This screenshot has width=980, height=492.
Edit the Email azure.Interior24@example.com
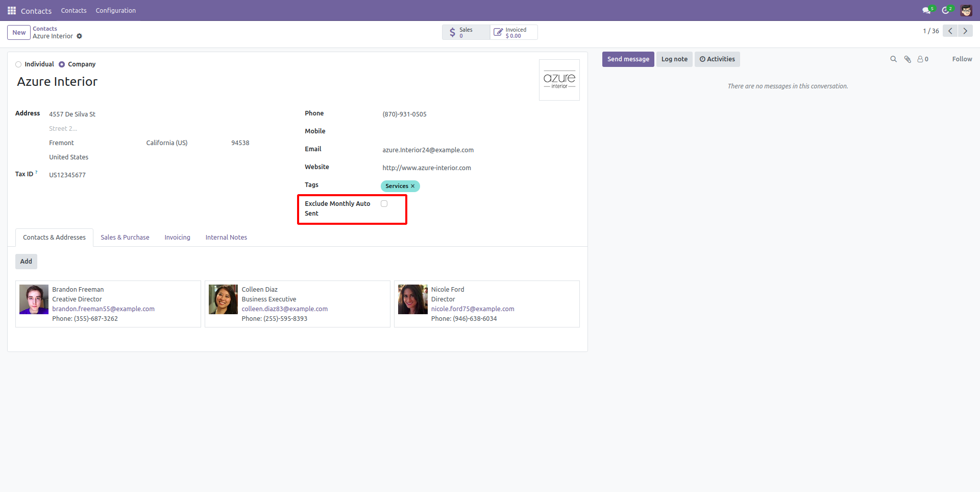(x=481, y=150)
